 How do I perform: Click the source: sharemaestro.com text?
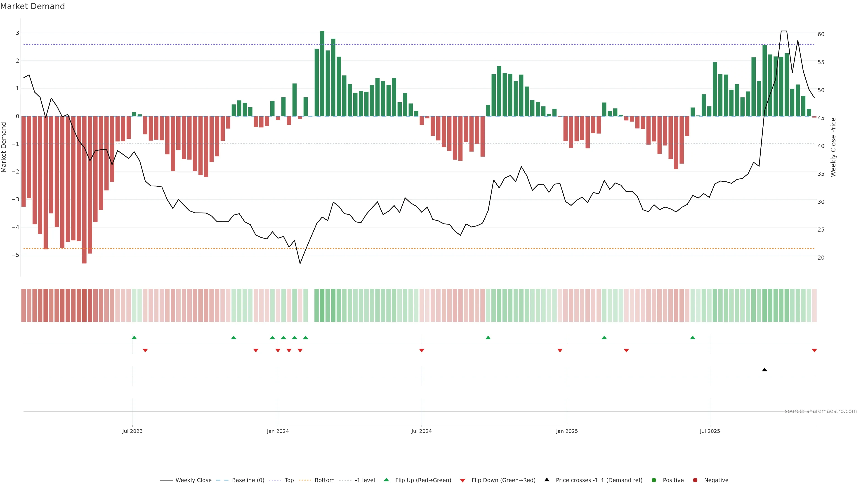click(821, 411)
